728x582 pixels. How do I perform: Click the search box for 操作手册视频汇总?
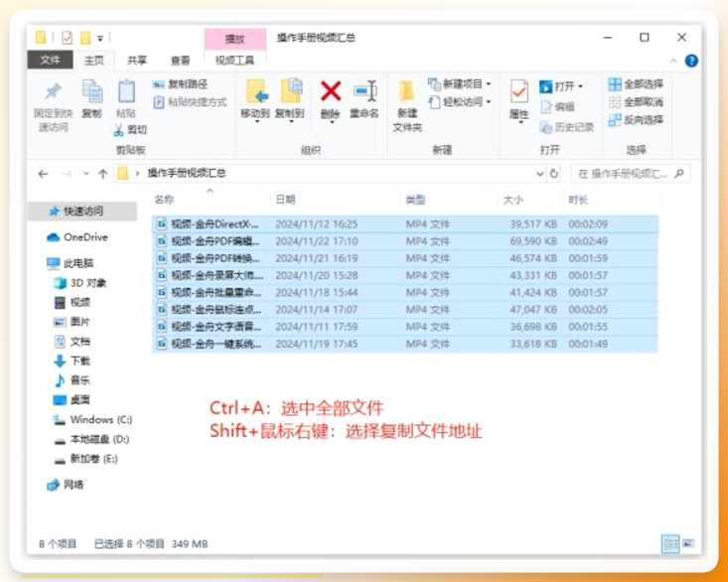pyautogui.click(x=630, y=174)
